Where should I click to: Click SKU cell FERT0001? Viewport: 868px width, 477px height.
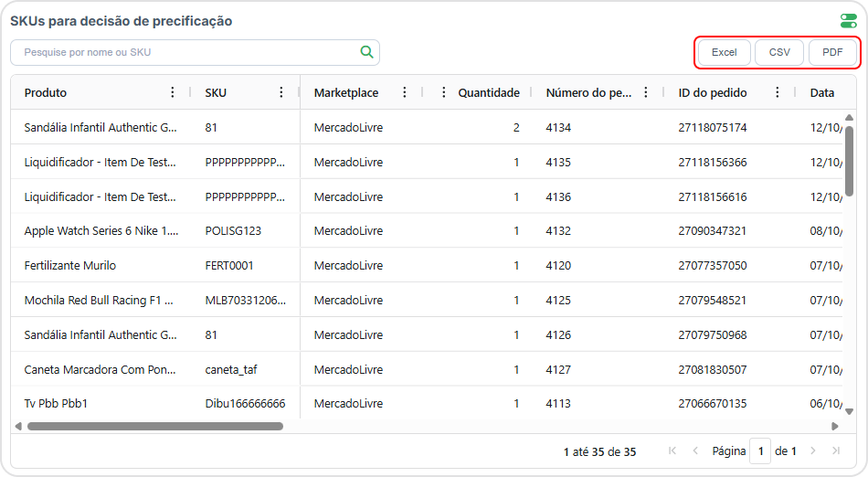pyautogui.click(x=229, y=266)
